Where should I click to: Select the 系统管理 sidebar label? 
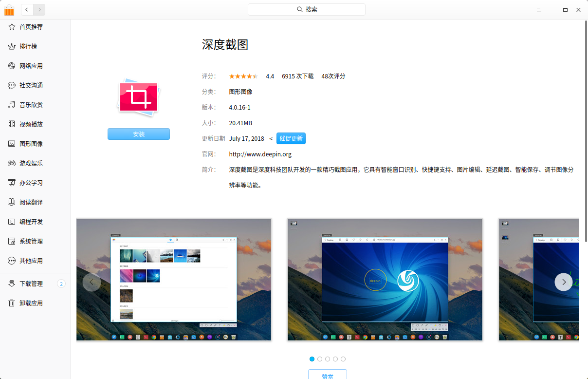tap(31, 241)
